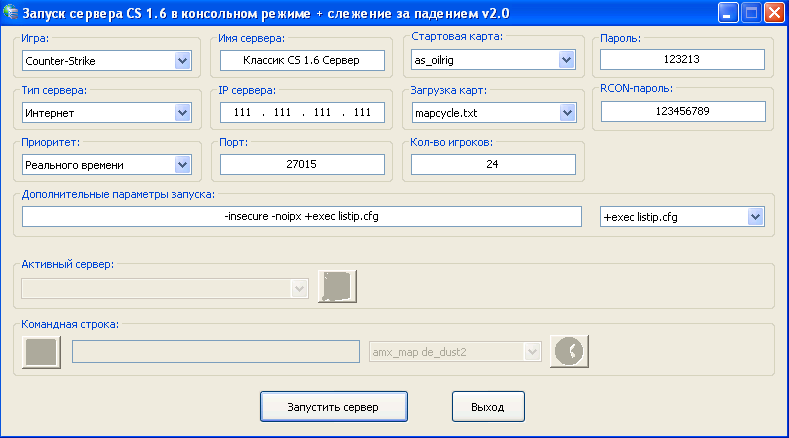Expand the +exec listip.cfg parameters dropdown
Viewport: 789px width, 438px height.
tap(755, 217)
